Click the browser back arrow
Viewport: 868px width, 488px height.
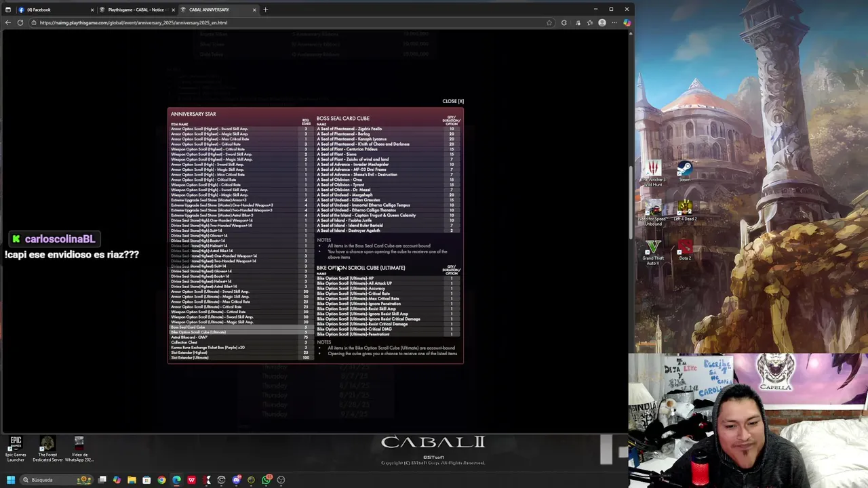point(7,22)
